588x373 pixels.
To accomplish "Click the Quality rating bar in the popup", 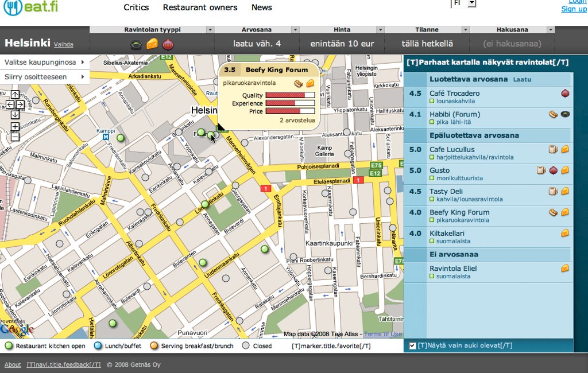I will tap(290, 95).
